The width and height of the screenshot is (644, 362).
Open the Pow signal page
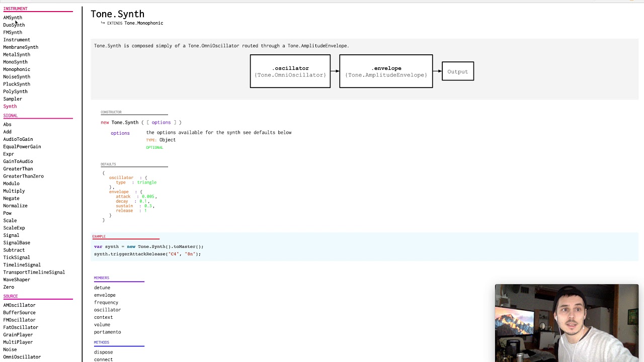click(x=7, y=213)
